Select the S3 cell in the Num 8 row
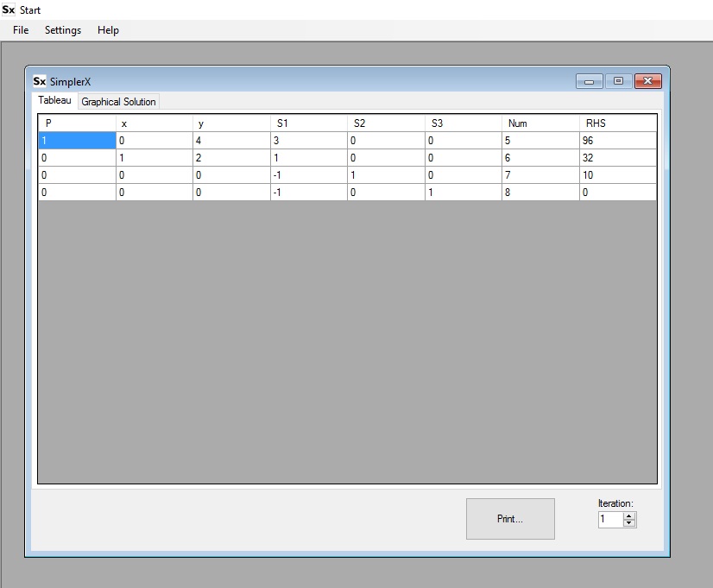This screenshot has height=588, width=713. pyautogui.click(x=464, y=193)
